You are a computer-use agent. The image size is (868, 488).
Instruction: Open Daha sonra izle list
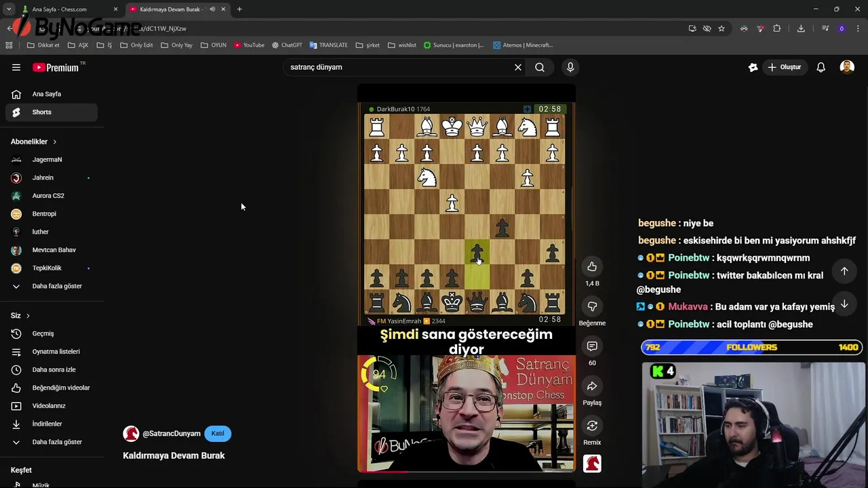[52, 369]
